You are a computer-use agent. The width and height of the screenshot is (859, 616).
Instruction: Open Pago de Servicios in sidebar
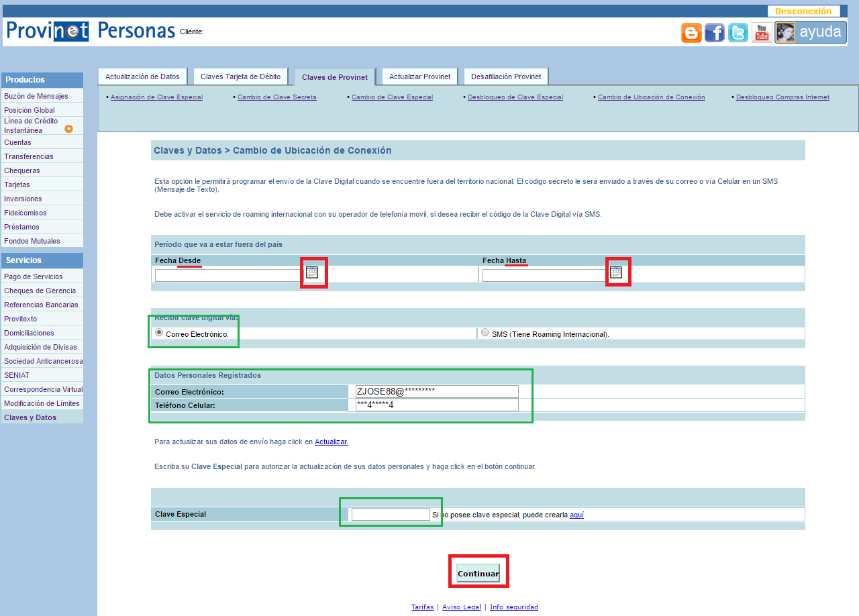pyautogui.click(x=42, y=276)
